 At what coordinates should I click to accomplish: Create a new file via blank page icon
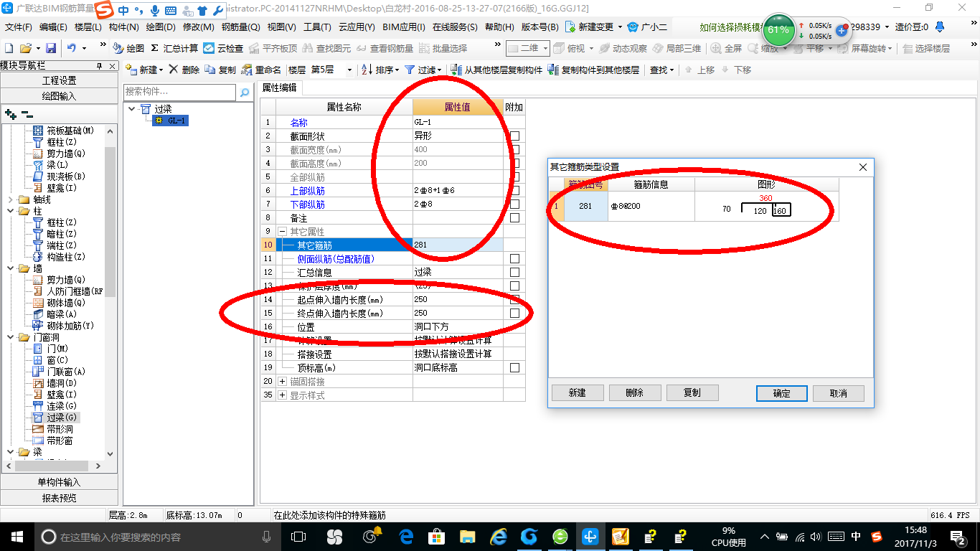[x=9, y=48]
